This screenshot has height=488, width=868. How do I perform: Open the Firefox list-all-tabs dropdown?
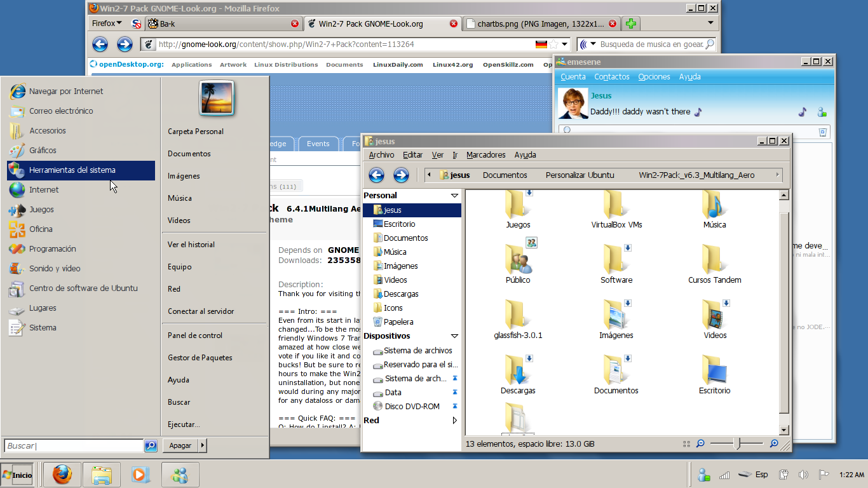tap(711, 23)
